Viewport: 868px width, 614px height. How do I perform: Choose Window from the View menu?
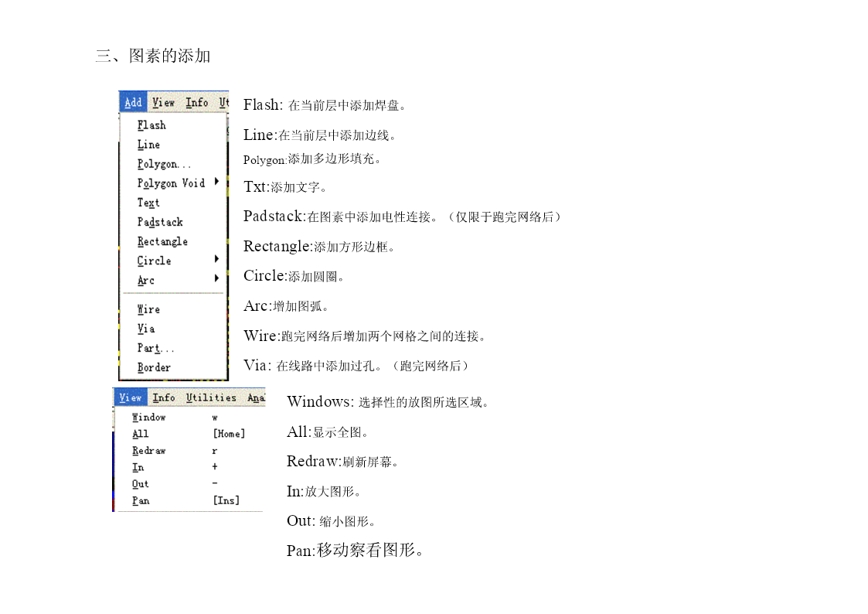[x=190, y=418]
